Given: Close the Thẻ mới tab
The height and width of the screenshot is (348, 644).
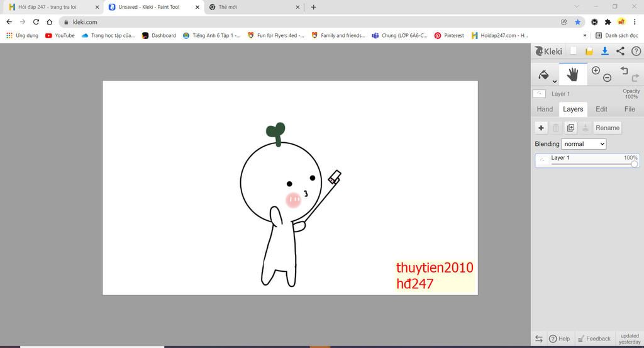Looking at the screenshot, I should coord(297,7).
